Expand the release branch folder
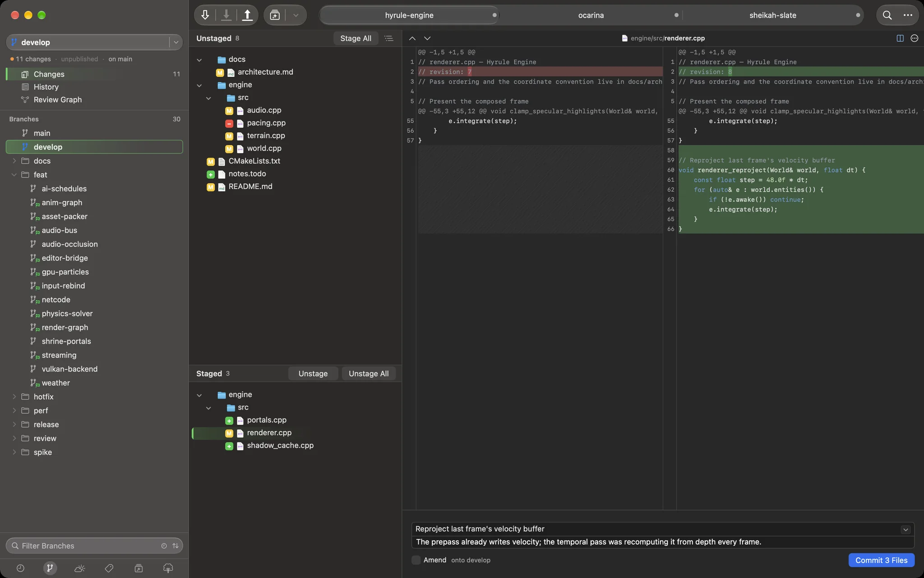The image size is (924, 578). tap(14, 424)
